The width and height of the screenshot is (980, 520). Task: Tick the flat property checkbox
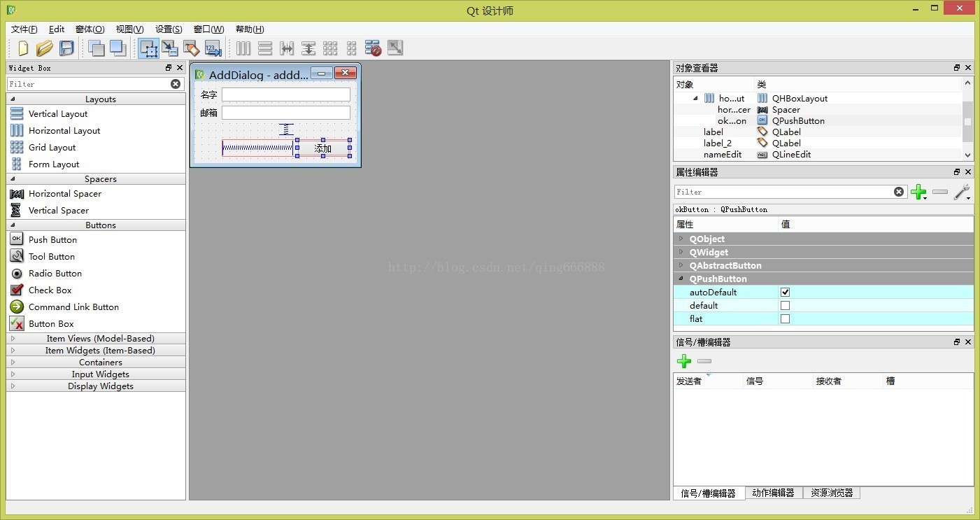coord(785,319)
